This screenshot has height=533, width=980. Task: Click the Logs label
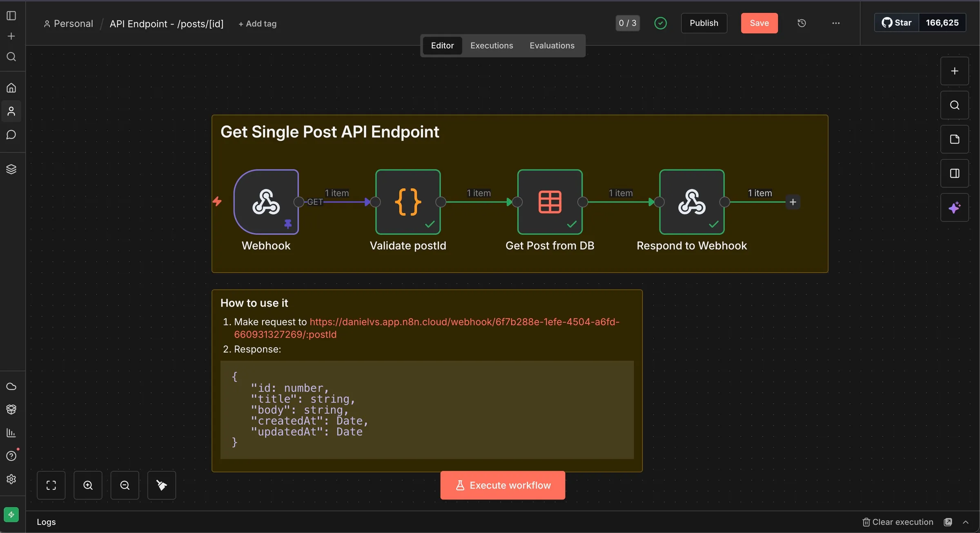46,522
